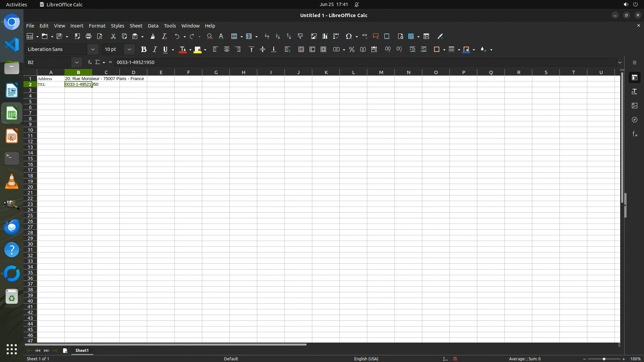The height and width of the screenshot is (362, 644).
Task: Open the Format menu
Action: (97, 26)
